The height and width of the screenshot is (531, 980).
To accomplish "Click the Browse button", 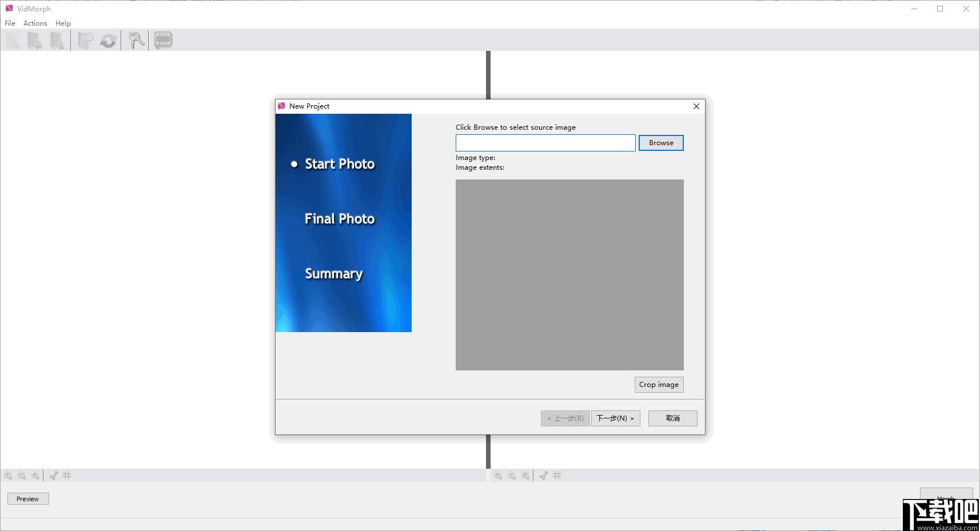I will pyautogui.click(x=661, y=143).
